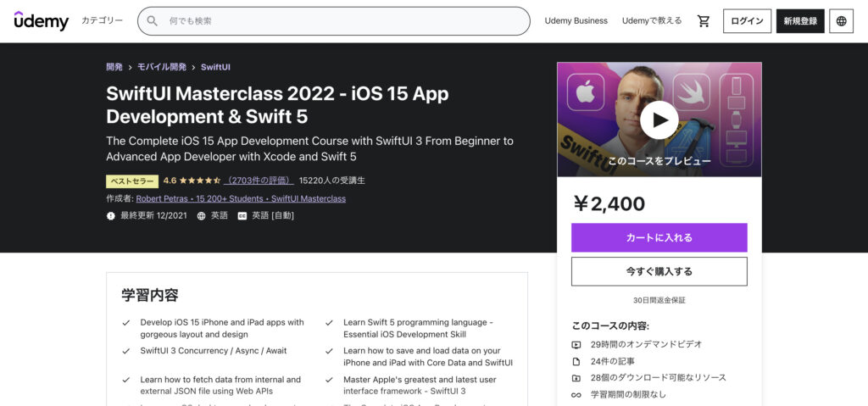This screenshot has width=868, height=406.
Task: Click checkmark beside SwiftUI 3 Concurrency
Action: coord(126,351)
